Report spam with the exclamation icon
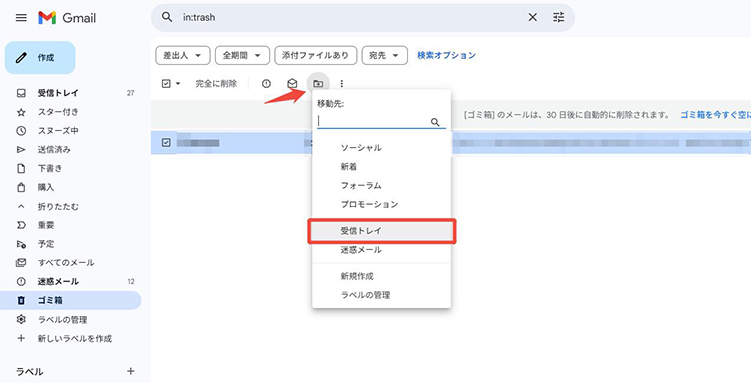Screen dimensions: 751x383 pos(266,84)
